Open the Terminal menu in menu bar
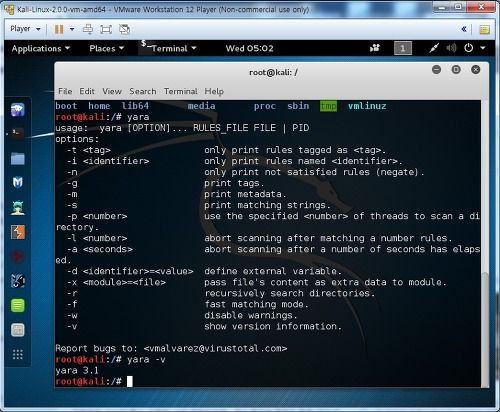Viewport: 500px width, 412px height. [x=181, y=91]
